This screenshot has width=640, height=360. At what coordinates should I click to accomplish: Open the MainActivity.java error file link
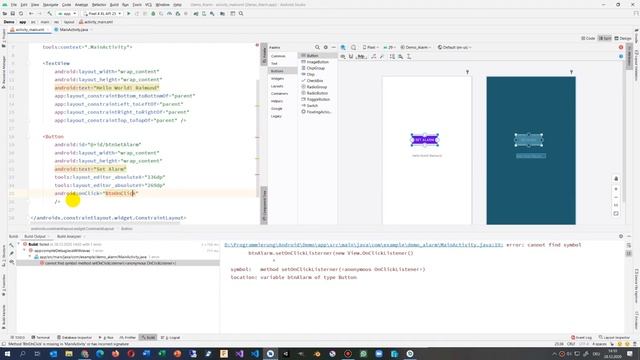click(363, 245)
